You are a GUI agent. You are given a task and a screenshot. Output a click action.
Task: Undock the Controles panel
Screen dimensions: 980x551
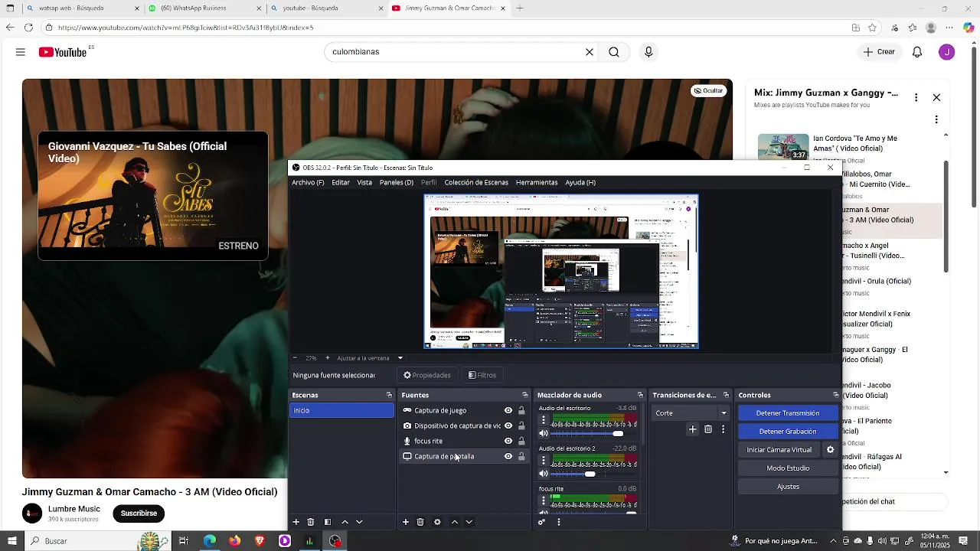(835, 395)
